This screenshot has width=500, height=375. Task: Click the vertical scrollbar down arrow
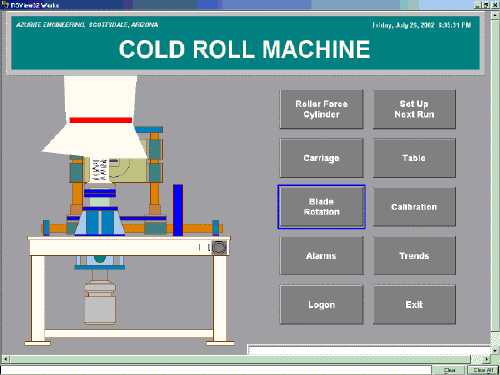coord(495,350)
